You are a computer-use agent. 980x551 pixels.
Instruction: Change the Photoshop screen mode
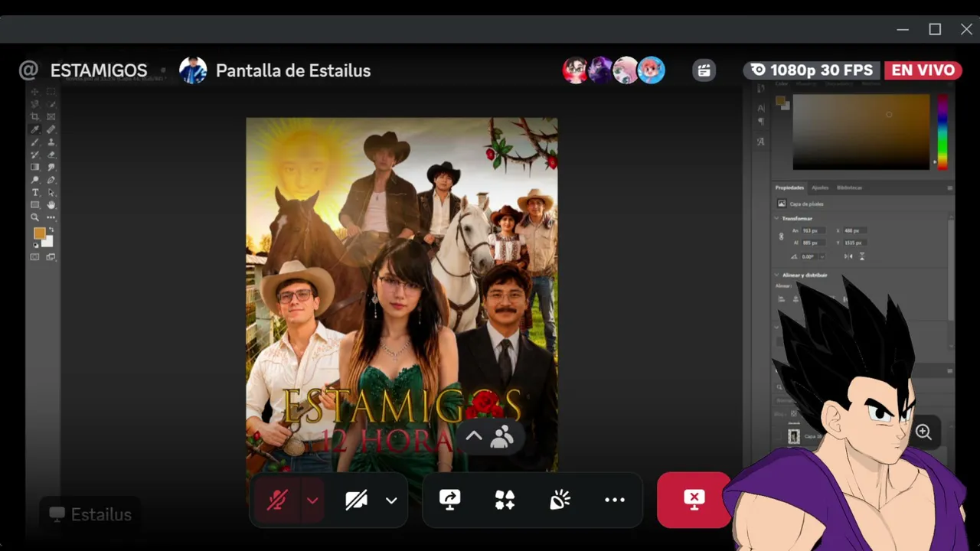51,257
